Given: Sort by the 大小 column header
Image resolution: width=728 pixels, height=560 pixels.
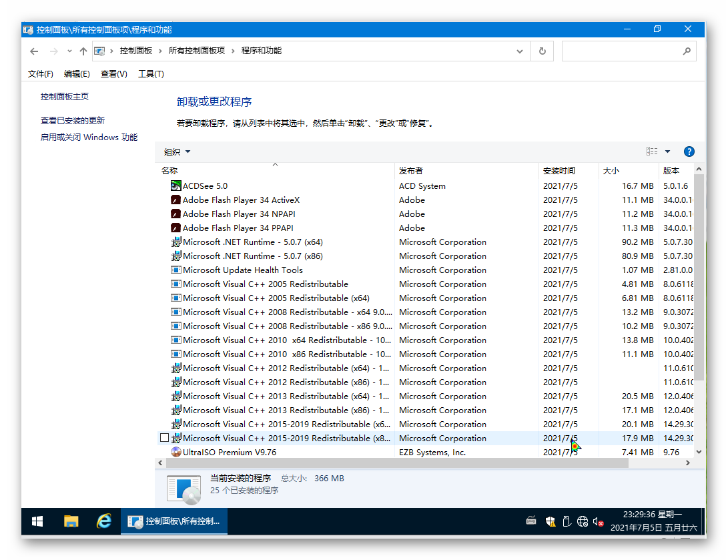Looking at the screenshot, I should tap(629, 170).
